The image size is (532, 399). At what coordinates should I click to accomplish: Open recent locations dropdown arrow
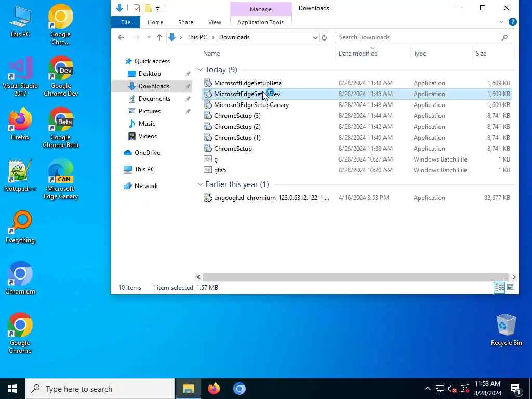point(149,37)
